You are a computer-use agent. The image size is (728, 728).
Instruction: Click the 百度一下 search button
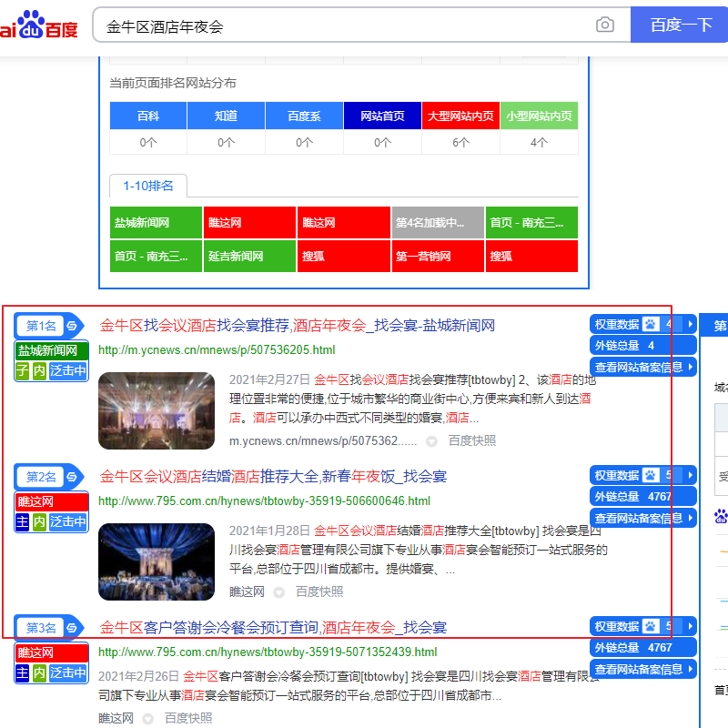[680, 25]
